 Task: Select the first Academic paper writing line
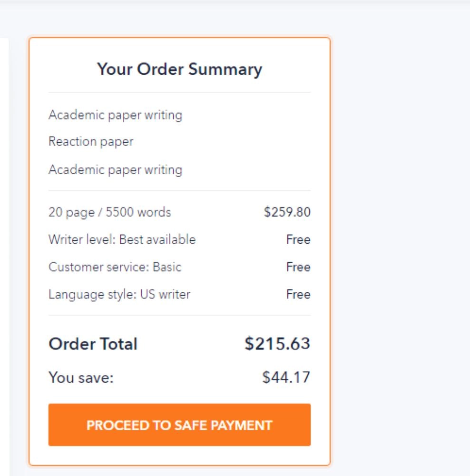[x=115, y=115]
